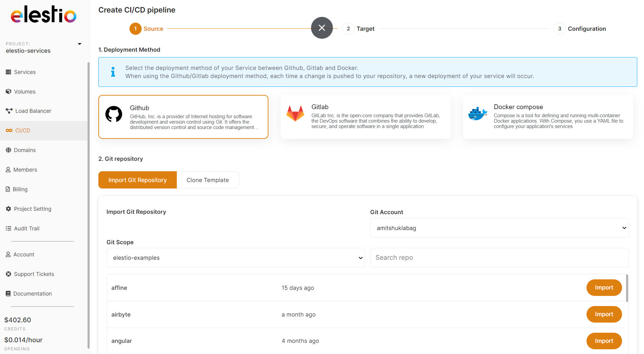
Task: Click the Project Setting gear icon
Action: [x=8, y=209]
